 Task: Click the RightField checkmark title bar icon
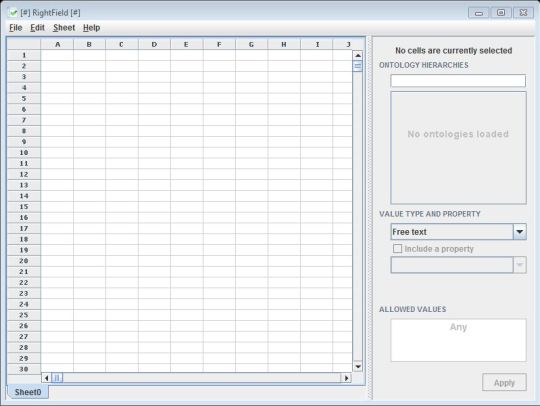tap(13, 13)
